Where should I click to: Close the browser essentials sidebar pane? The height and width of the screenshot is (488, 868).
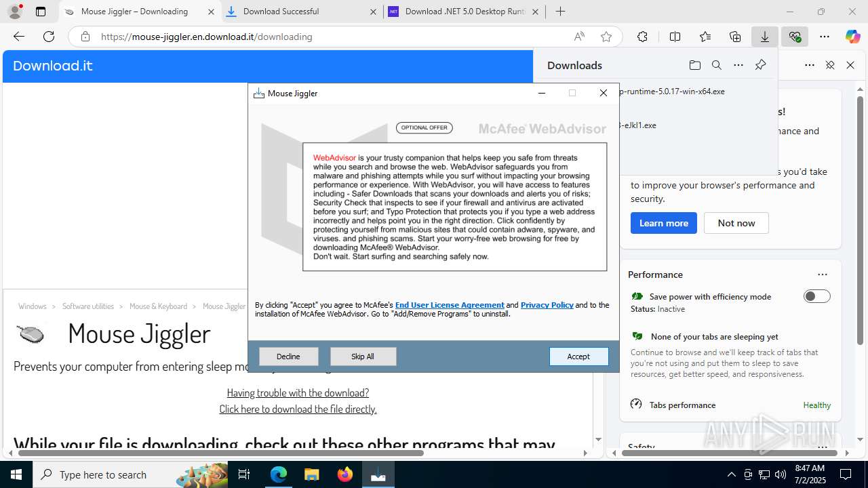click(850, 65)
